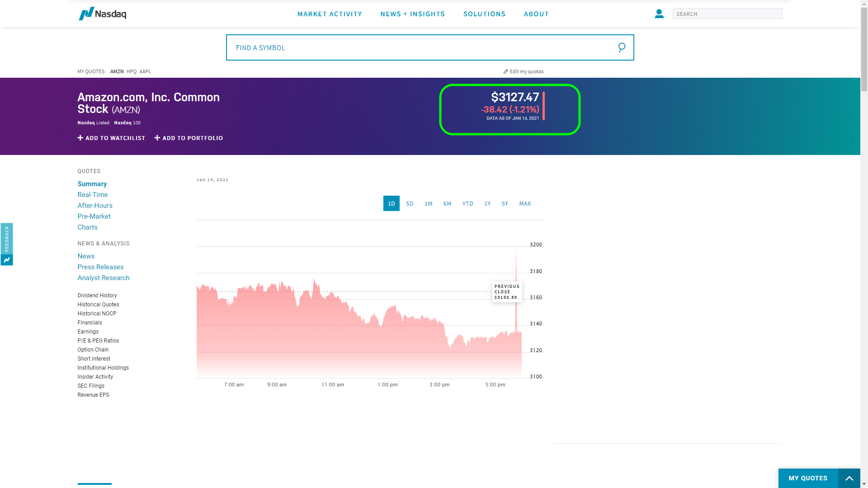Expand the My Quotes panel chevron
This screenshot has width=868, height=488.
849,478
